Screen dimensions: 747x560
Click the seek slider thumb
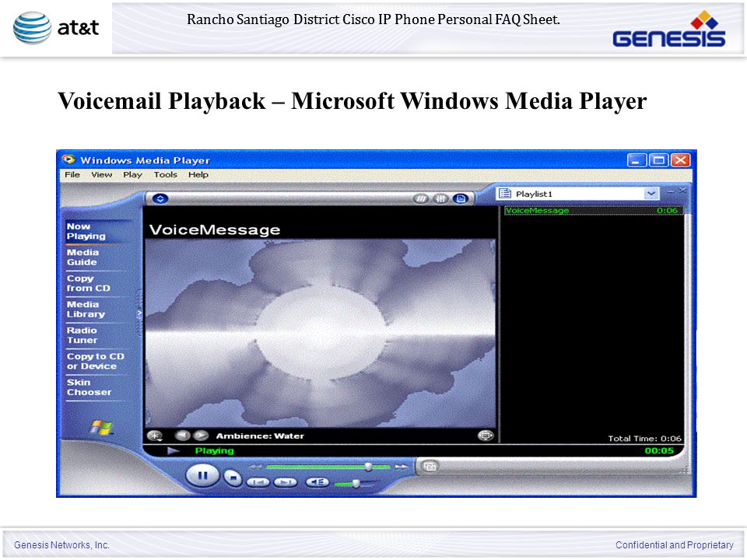point(368,467)
